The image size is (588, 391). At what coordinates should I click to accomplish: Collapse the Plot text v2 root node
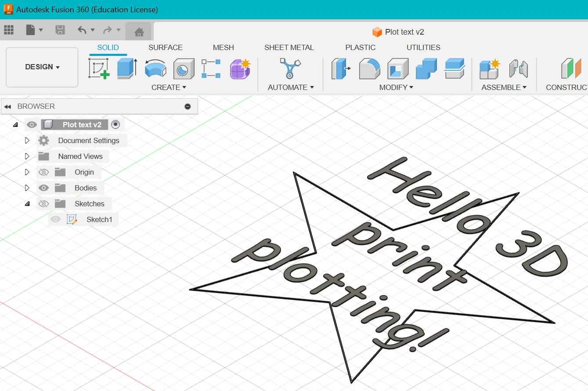point(16,125)
